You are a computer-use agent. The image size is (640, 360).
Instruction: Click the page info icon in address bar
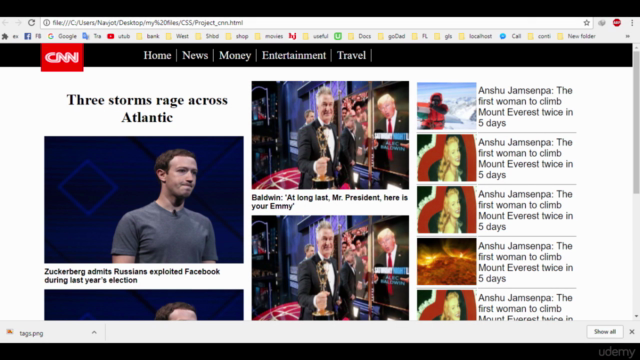(x=47, y=23)
